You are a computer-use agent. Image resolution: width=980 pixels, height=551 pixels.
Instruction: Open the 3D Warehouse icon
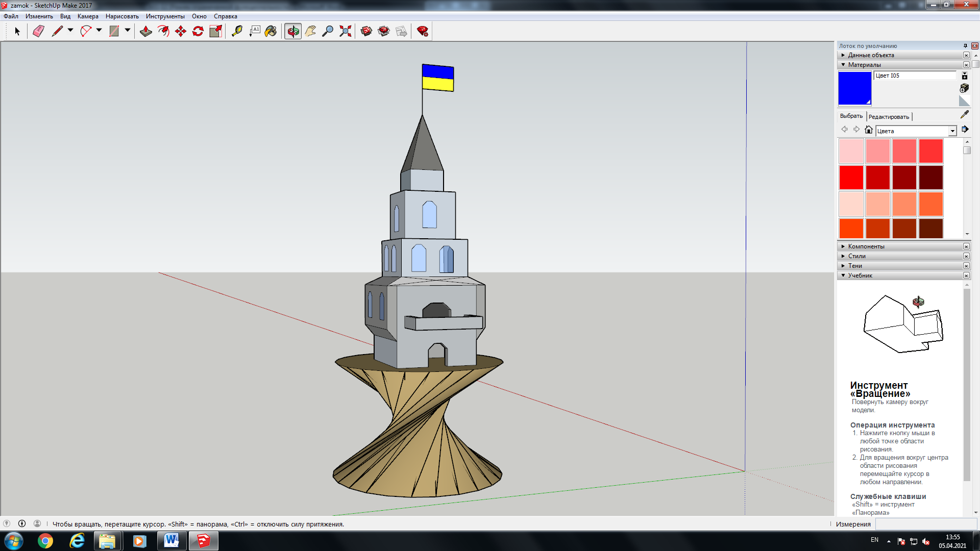(x=366, y=32)
